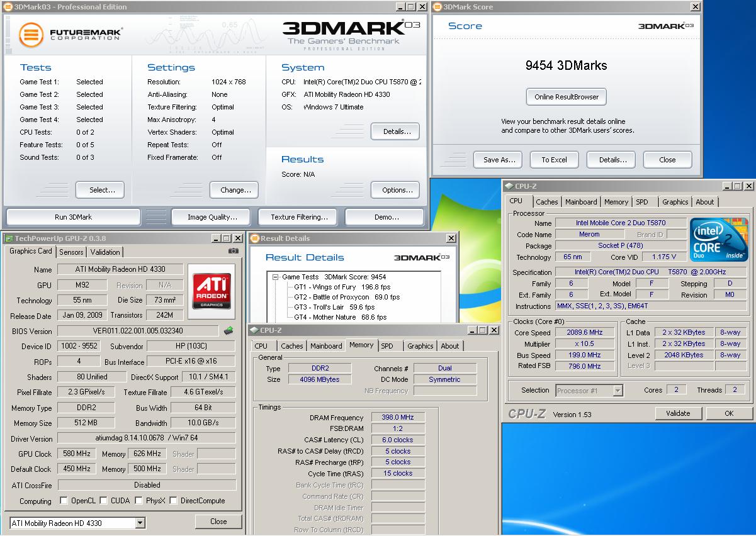
Task: Click CPU-Z Memory window title icon
Action: click(254, 330)
